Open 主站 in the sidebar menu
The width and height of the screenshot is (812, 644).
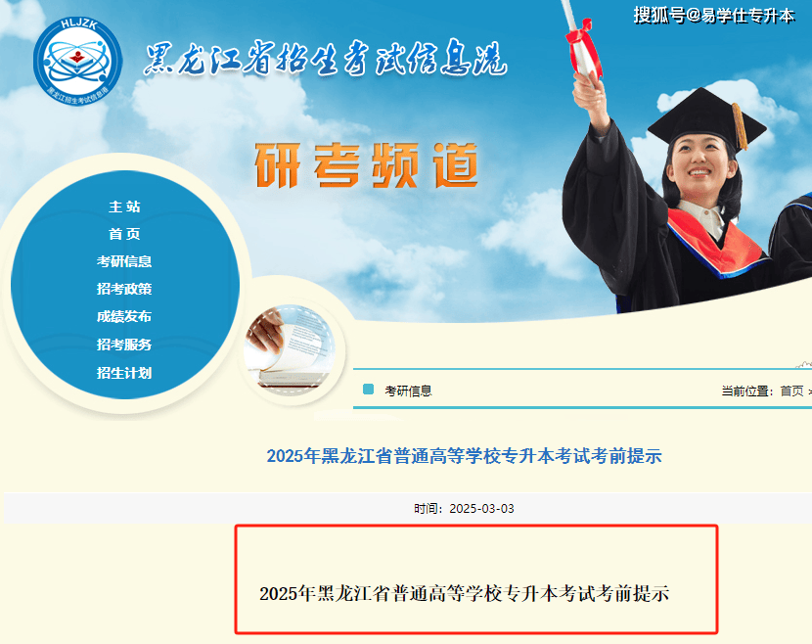pyautogui.click(x=124, y=207)
